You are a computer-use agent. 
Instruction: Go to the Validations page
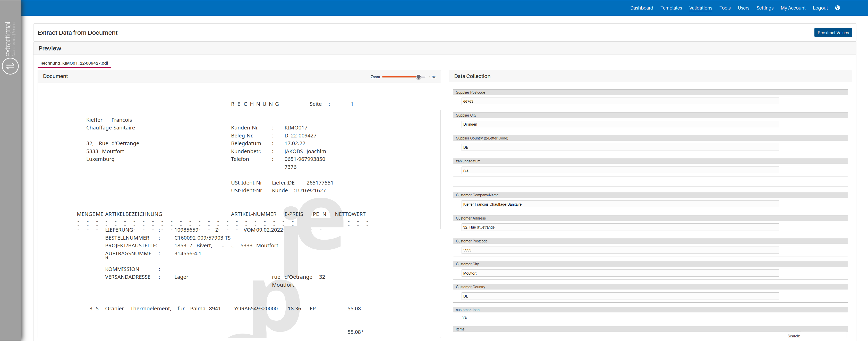pyautogui.click(x=701, y=8)
